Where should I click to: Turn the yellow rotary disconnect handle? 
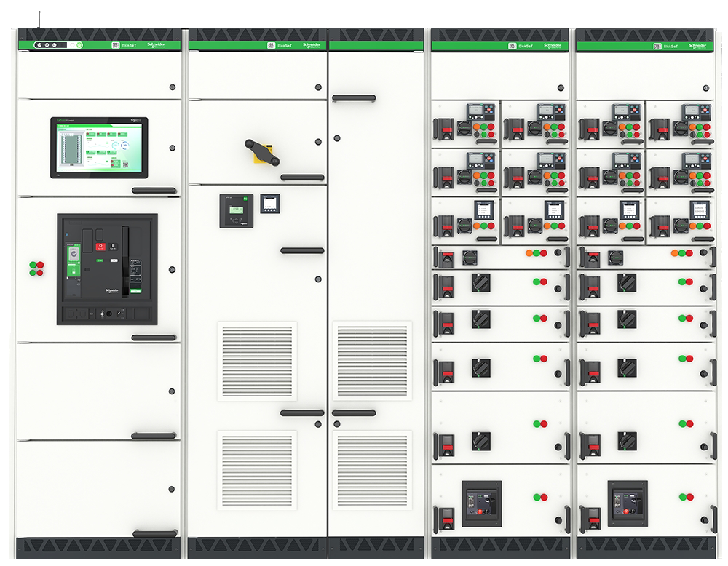pyautogui.click(x=263, y=152)
